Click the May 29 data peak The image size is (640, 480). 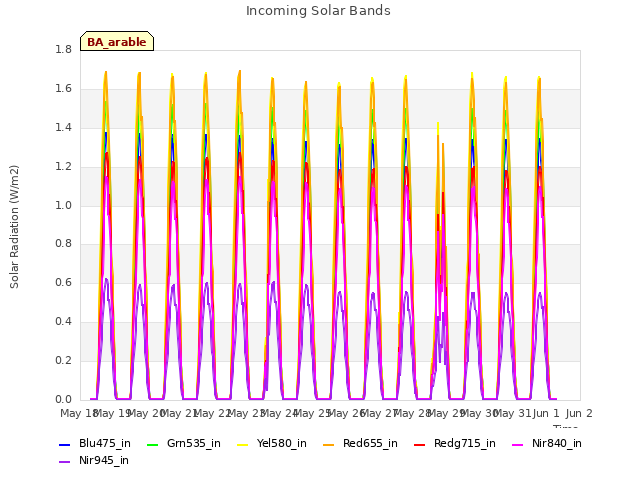click(438, 122)
